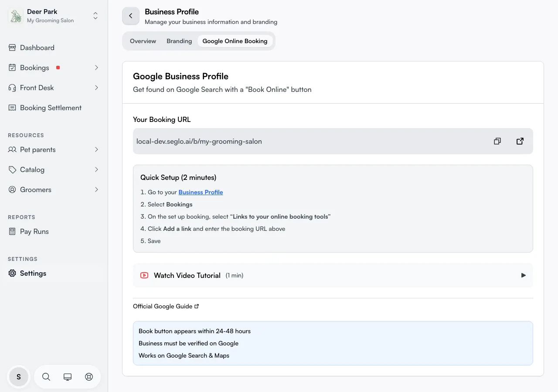Click the Catalog tag icon

(12, 169)
